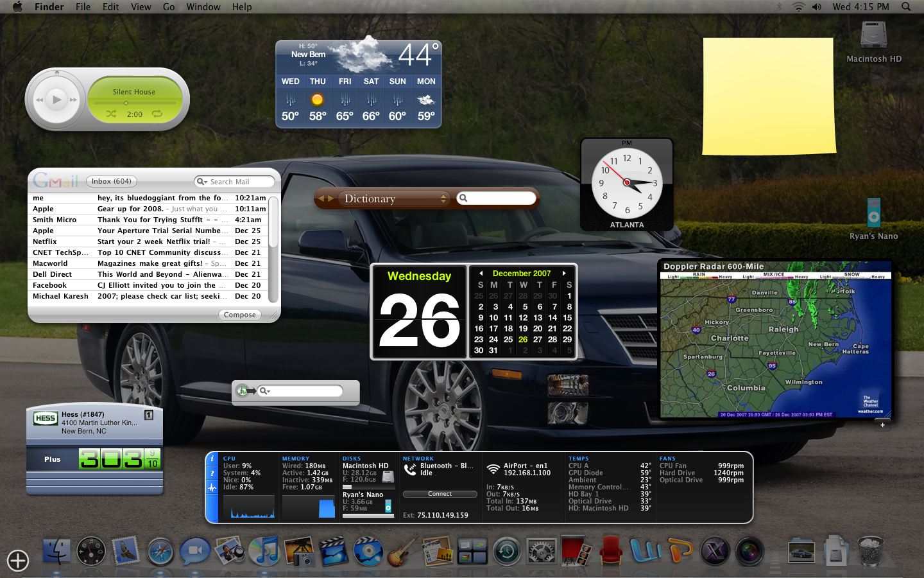Screen dimensions: 924x578
Task: Click the HESS logo in the gas widget
Action: pyautogui.click(x=45, y=418)
